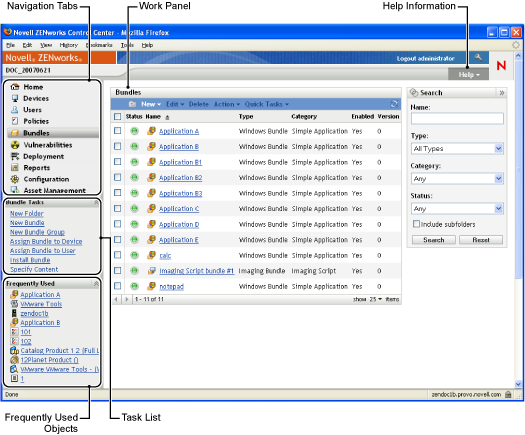Click the Configuration gear icon
Screen dimensions: 525x435
pyautogui.click(x=15, y=179)
